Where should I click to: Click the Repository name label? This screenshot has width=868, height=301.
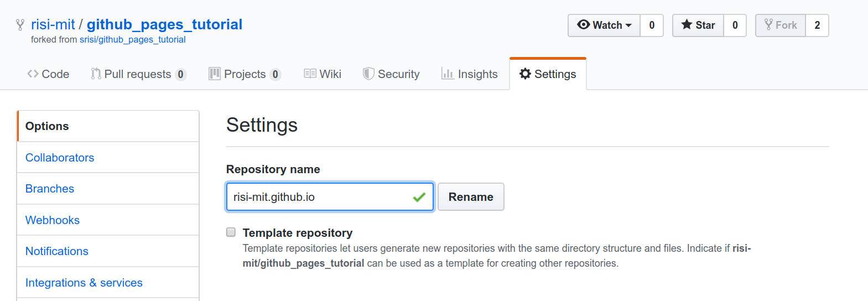[273, 169]
